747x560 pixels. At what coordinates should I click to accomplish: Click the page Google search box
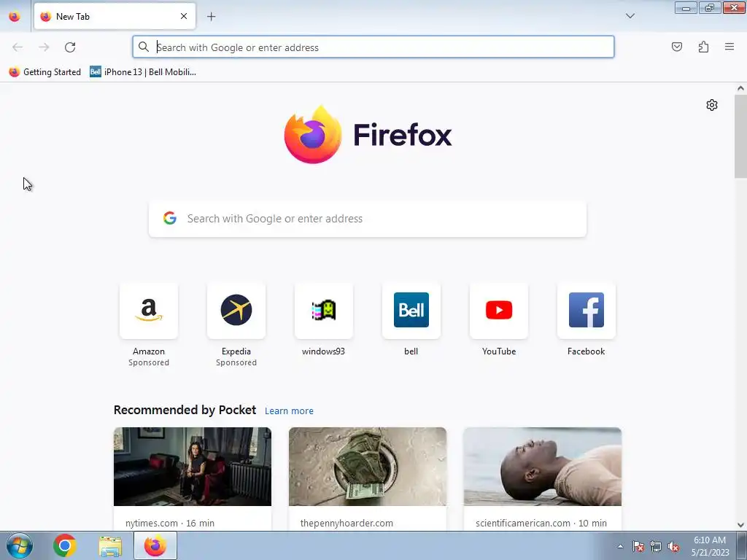[368, 219]
